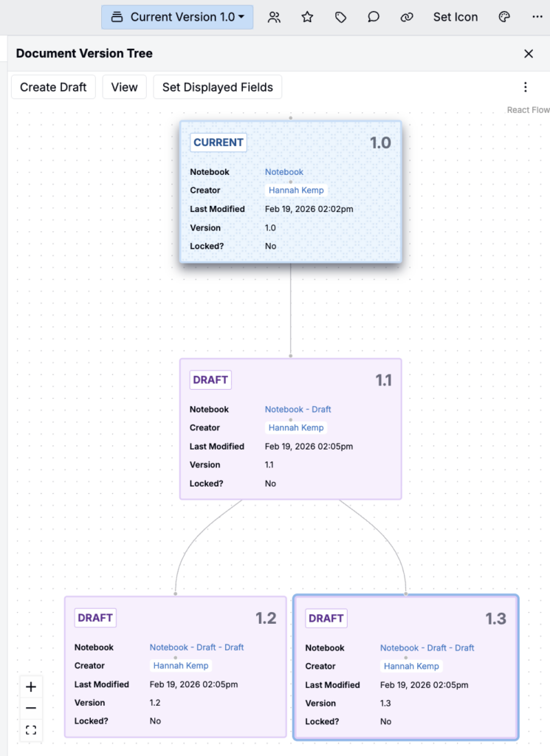Click the fit view control

click(31, 730)
